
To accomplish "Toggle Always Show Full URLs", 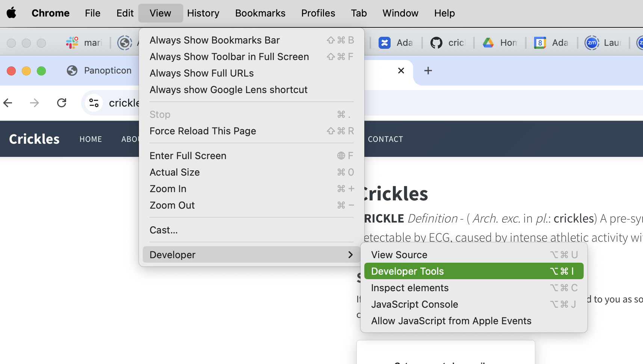I will pos(252,73).
